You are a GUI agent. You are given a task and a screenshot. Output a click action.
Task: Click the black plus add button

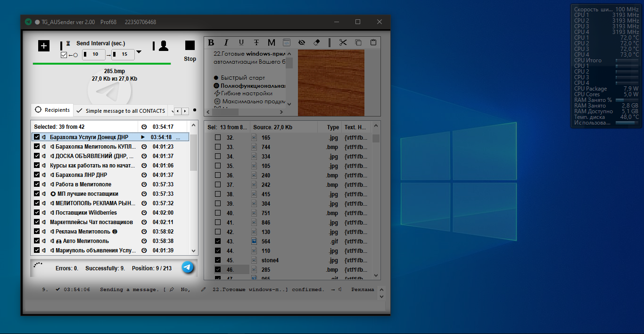point(43,46)
